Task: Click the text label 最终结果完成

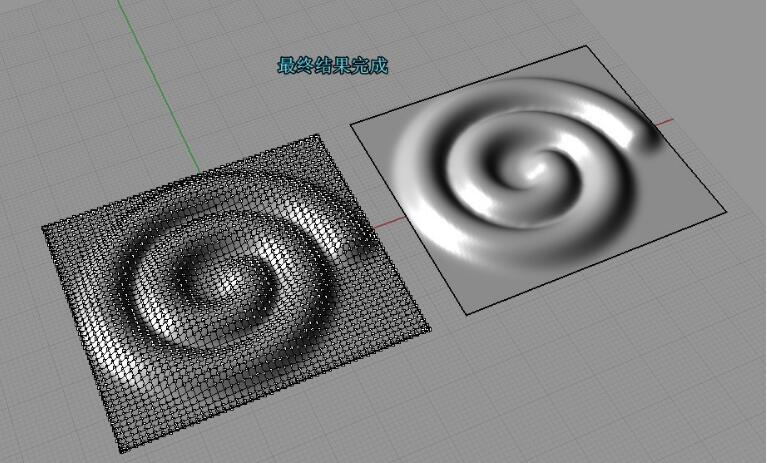Action: (333, 66)
